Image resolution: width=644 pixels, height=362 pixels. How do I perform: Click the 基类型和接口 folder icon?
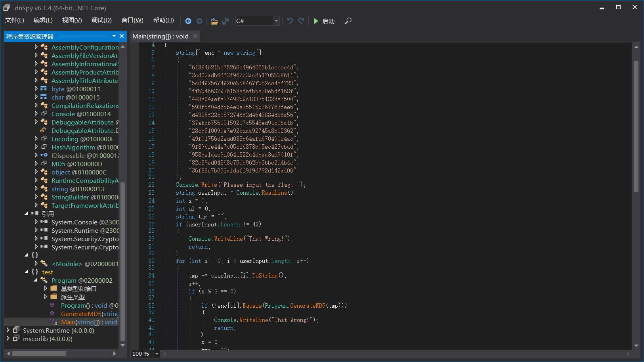coord(54,288)
